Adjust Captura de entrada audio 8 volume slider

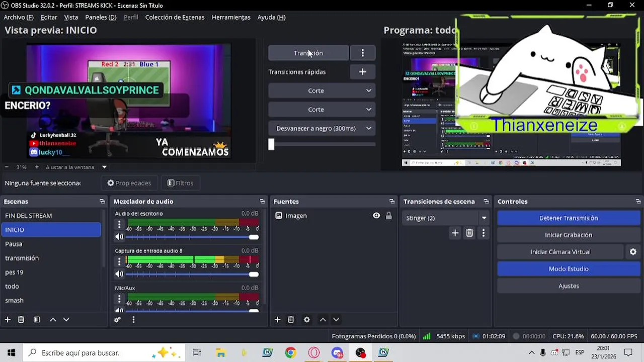192,274
